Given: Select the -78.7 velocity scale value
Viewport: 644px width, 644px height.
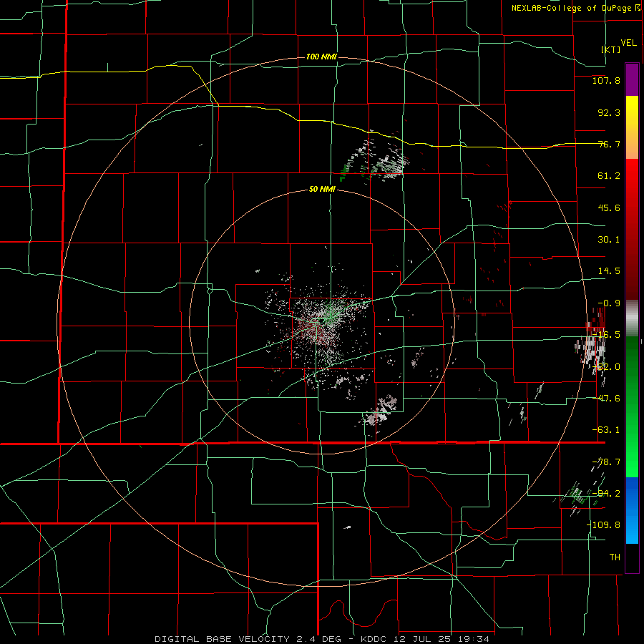Looking at the screenshot, I should point(606,462).
